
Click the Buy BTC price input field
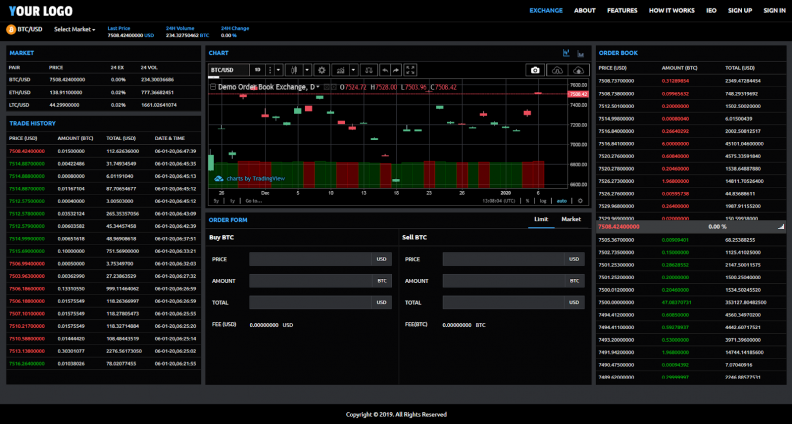pyautogui.click(x=311, y=259)
